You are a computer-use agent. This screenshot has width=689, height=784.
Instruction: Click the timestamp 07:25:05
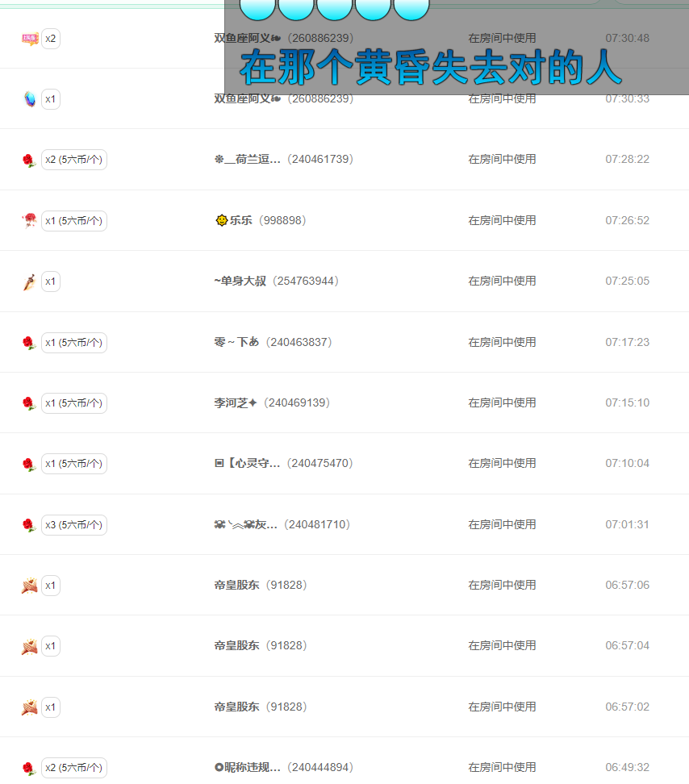tap(628, 281)
